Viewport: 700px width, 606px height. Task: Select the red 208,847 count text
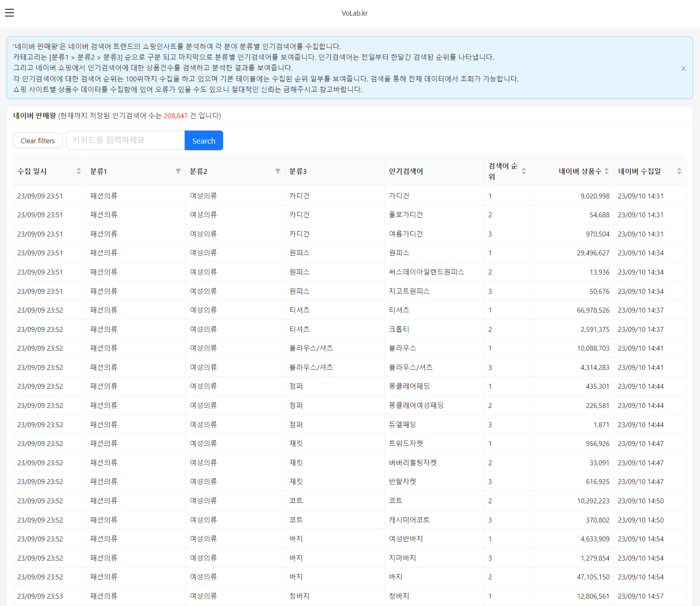pyautogui.click(x=176, y=116)
